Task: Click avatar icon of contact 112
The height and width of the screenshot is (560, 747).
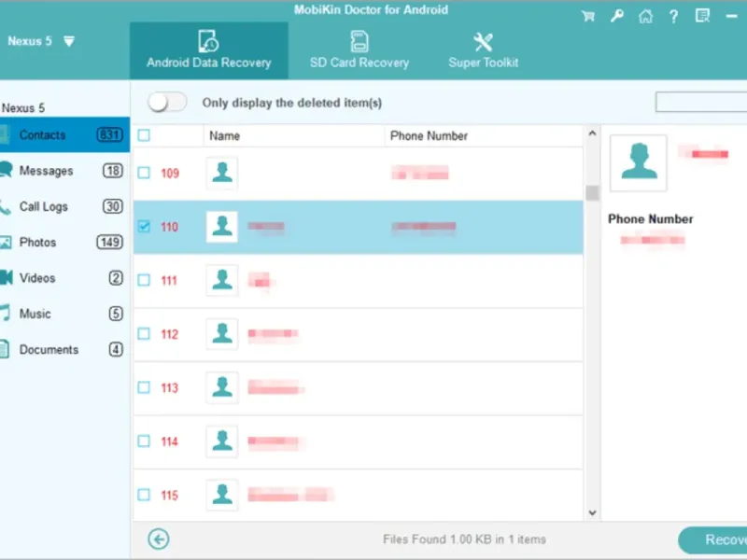Action: pos(222,334)
